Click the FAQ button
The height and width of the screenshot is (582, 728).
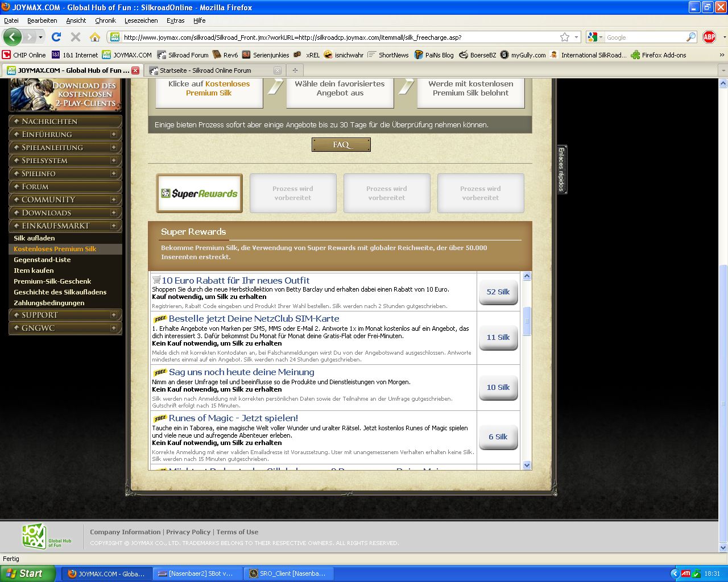(x=341, y=145)
